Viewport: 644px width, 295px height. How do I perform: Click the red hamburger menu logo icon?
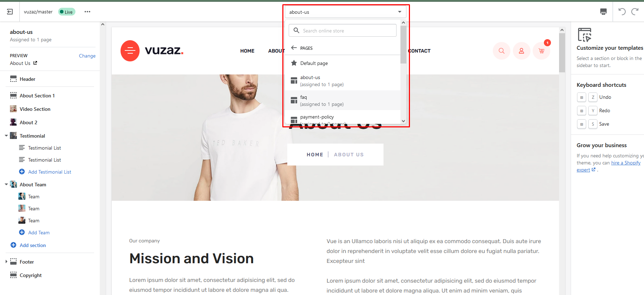pyautogui.click(x=130, y=51)
